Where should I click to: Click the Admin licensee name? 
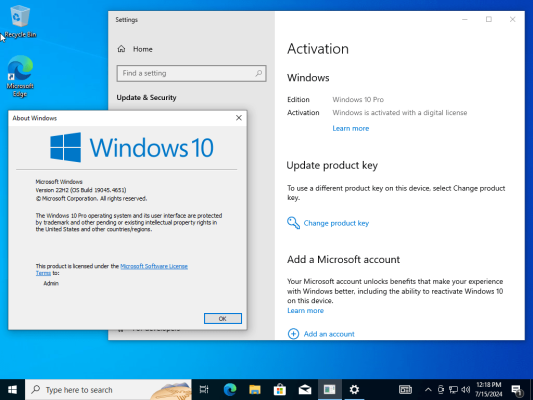pos(51,283)
